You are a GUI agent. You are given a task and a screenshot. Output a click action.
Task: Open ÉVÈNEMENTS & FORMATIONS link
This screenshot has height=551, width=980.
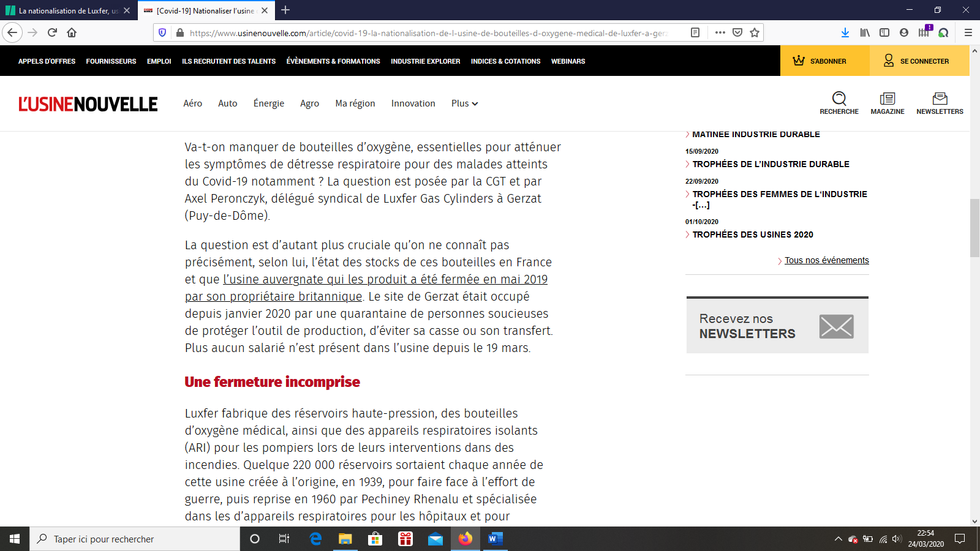coord(333,61)
